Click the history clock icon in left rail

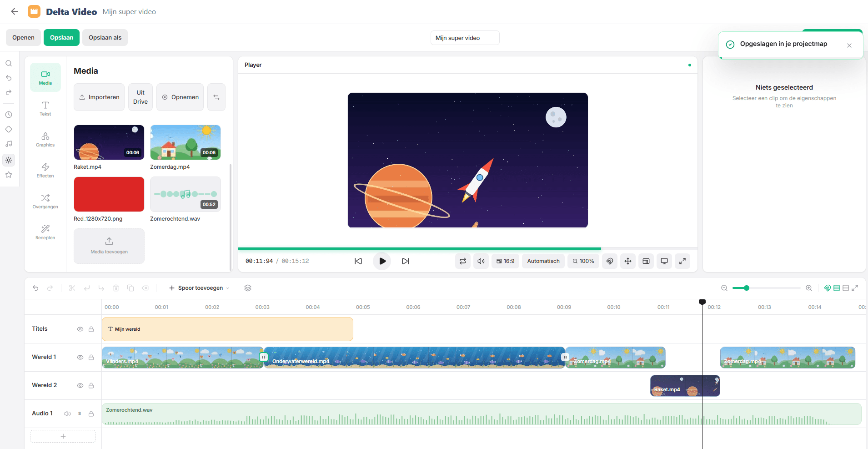click(9, 115)
